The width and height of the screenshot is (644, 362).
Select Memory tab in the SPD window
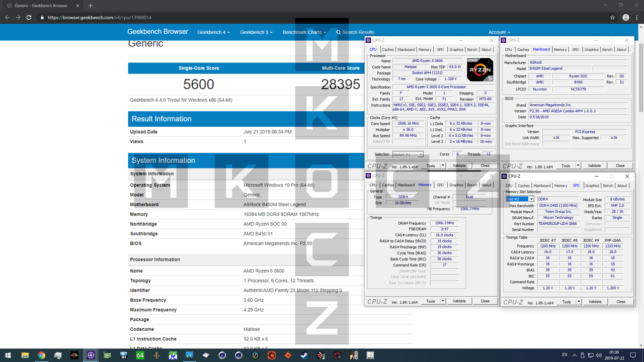pos(560,186)
